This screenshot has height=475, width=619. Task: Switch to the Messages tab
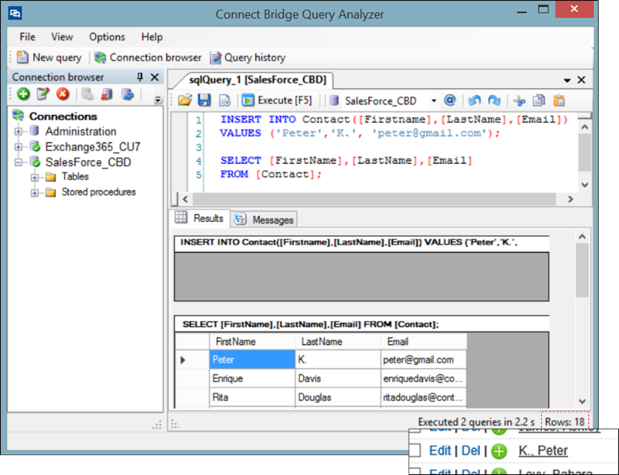pos(264,220)
